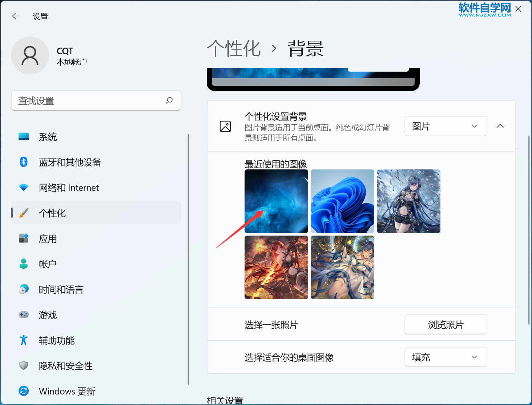
Task: Click the Accounts person icon
Action: pyautogui.click(x=24, y=264)
